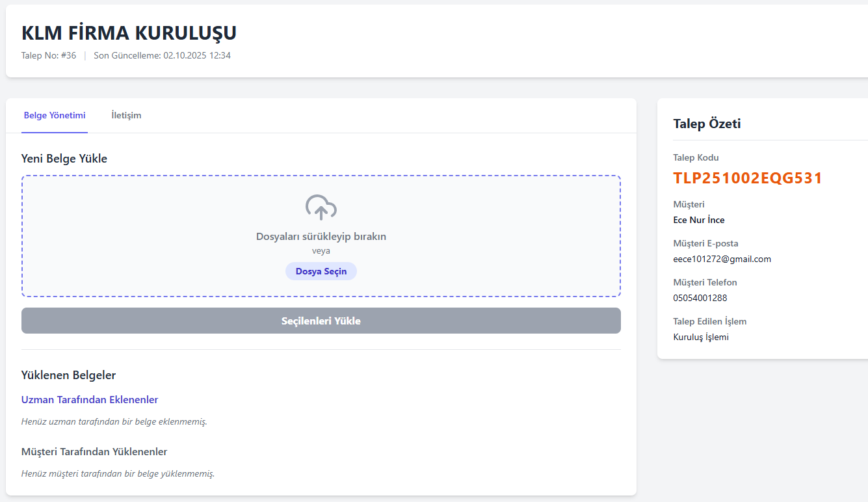Click the Uzman Tarafından Eklenenler heading

pyautogui.click(x=90, y=400)
